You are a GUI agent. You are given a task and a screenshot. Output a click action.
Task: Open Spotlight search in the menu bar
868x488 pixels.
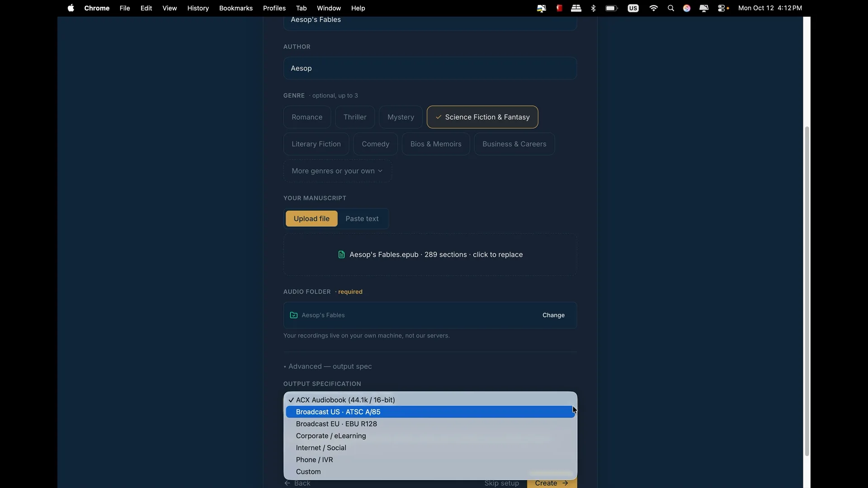[671, 8]
